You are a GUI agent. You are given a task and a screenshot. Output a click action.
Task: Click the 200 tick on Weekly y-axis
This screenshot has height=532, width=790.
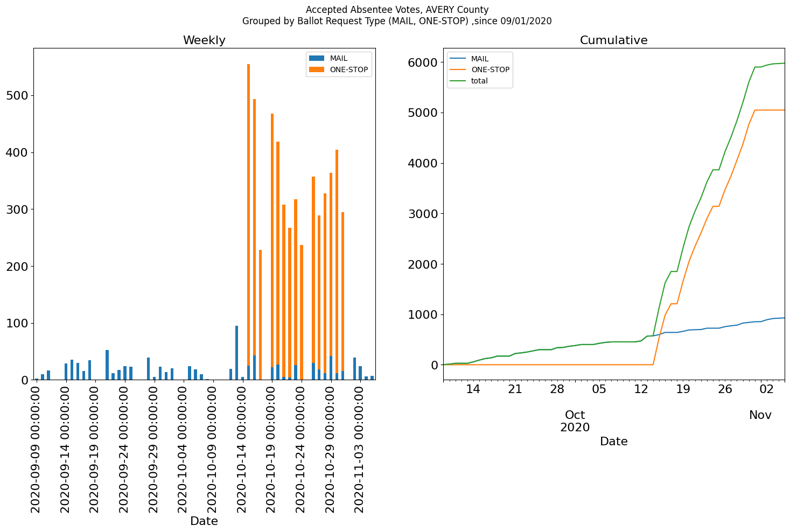click(16, 267)
